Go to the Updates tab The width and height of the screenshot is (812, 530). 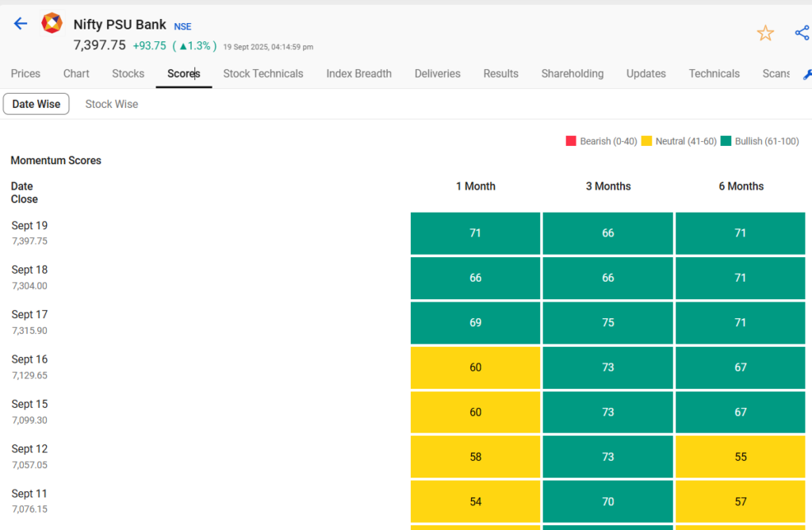click(x=645, y=74)
